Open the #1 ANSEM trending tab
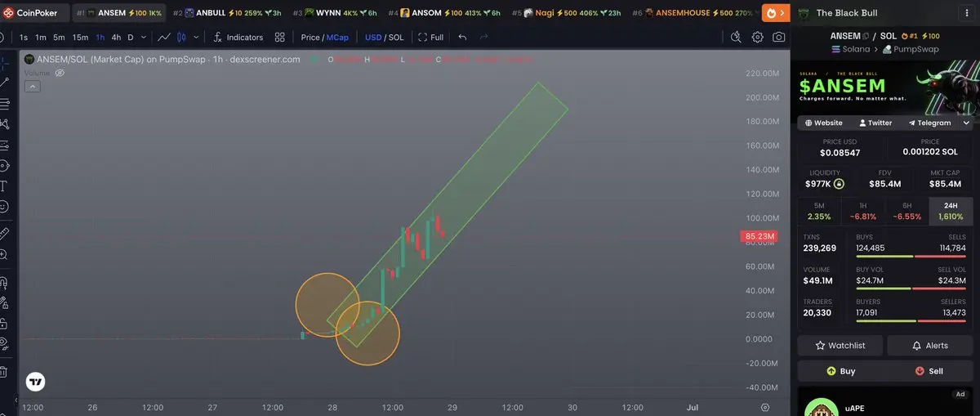Image resolution: width=980 pixels, height=416 pixels. tap(119, 13)
